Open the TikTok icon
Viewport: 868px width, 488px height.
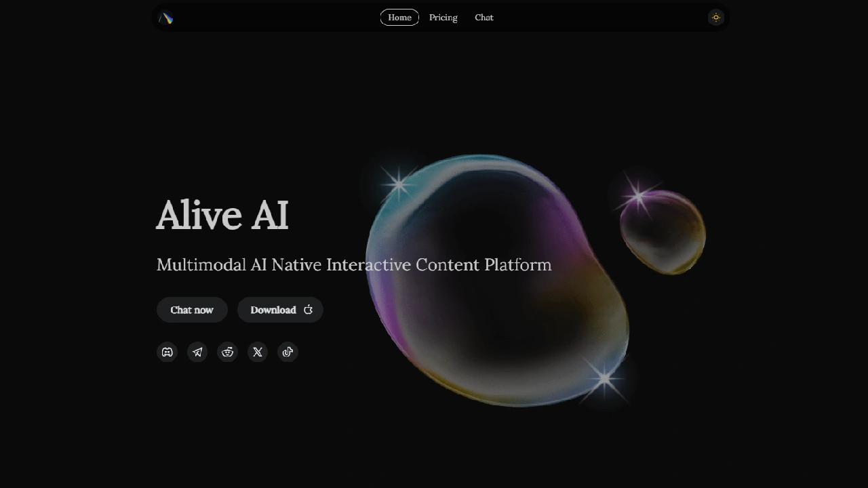tap(288, 352)
